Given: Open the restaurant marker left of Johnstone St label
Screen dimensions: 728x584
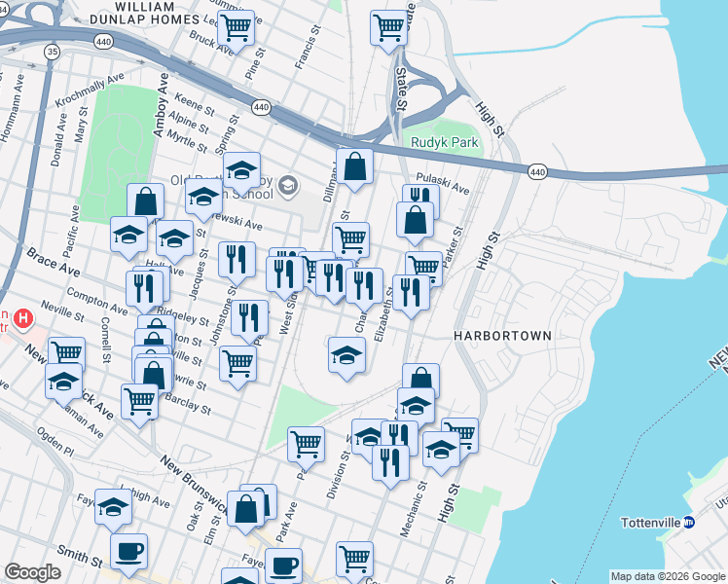Looking at the screenshot, I should point(237,263).
